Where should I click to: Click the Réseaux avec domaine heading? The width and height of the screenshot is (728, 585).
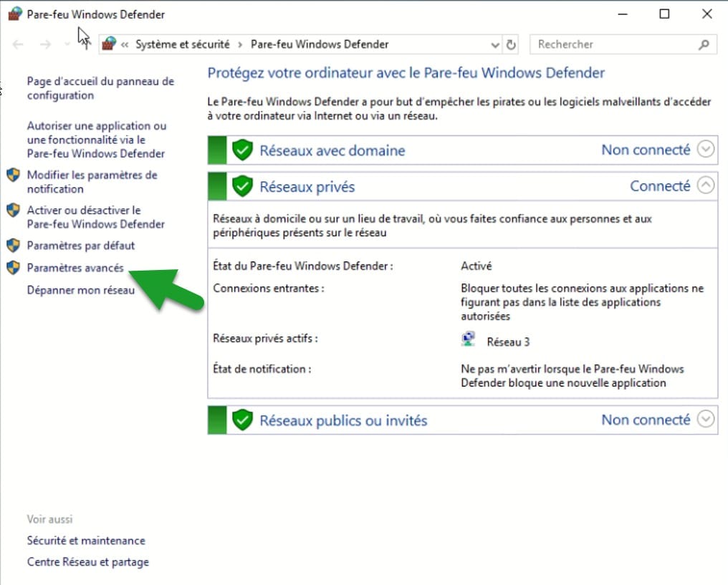point(332,150)
